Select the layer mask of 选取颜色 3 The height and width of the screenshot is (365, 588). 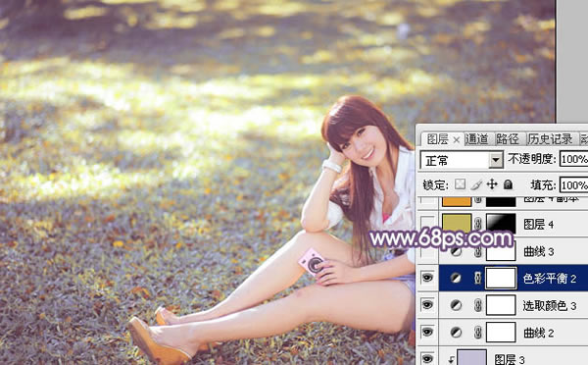coord(501,305)
